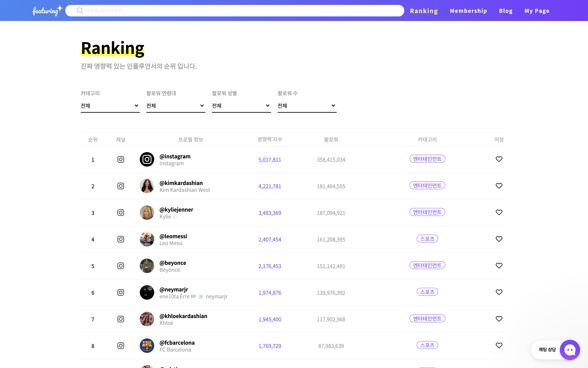This screenshot has width=588, height=368.
Task: Click the 영향력 지수 column header
Action: pos(270,139)
